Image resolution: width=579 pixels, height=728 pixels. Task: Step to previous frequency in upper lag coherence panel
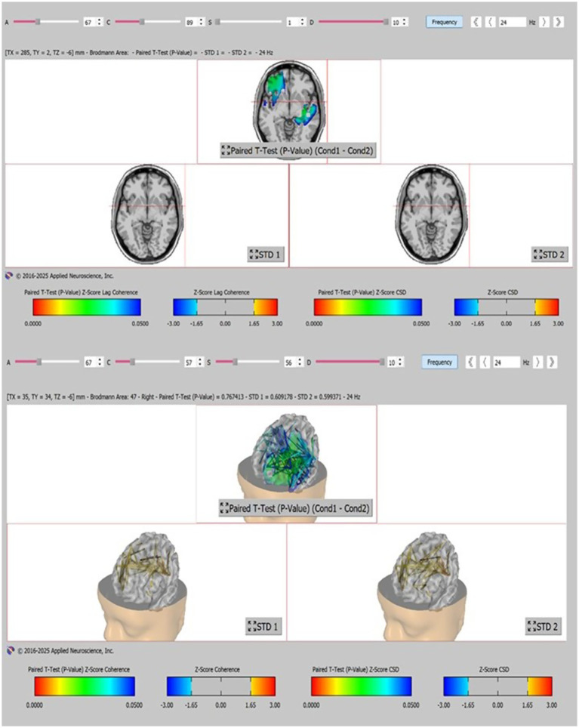coord(491,22)
